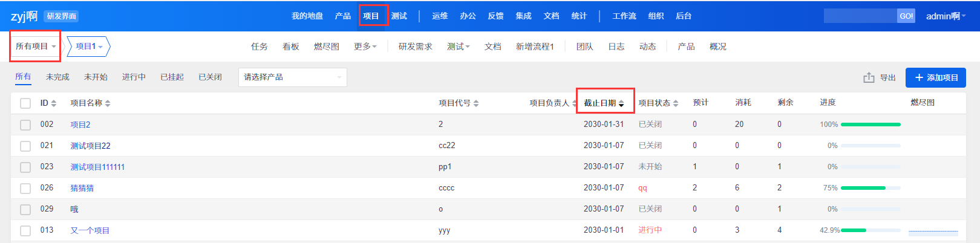
Task: Open the 测试项目111111 project link
Action: (97, 167)
